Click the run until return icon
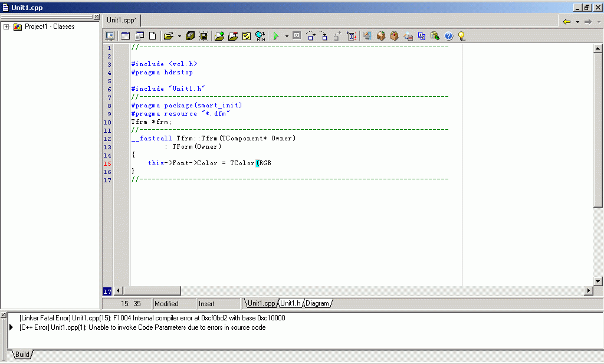 337,36
